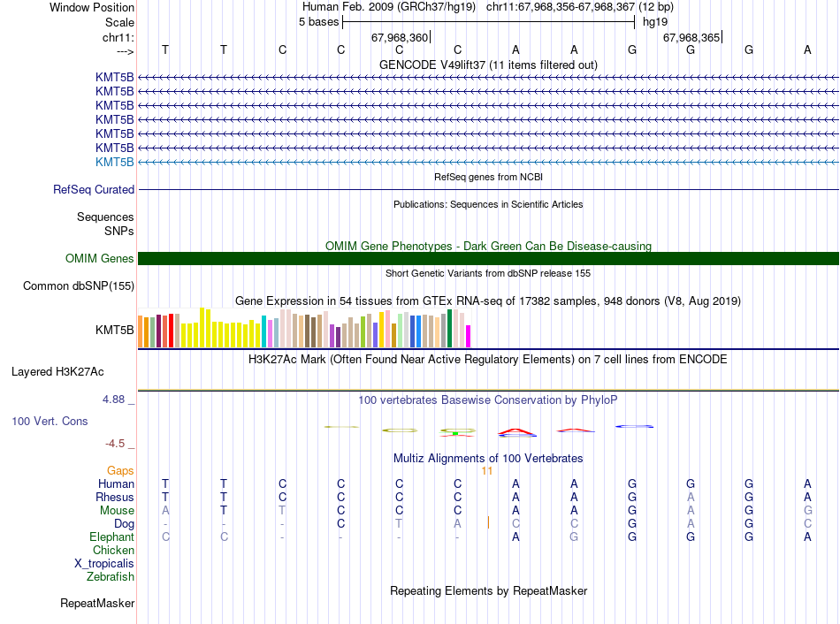Select the Scale track label
This screenshot has height=624, width=840.
[119, 22]
